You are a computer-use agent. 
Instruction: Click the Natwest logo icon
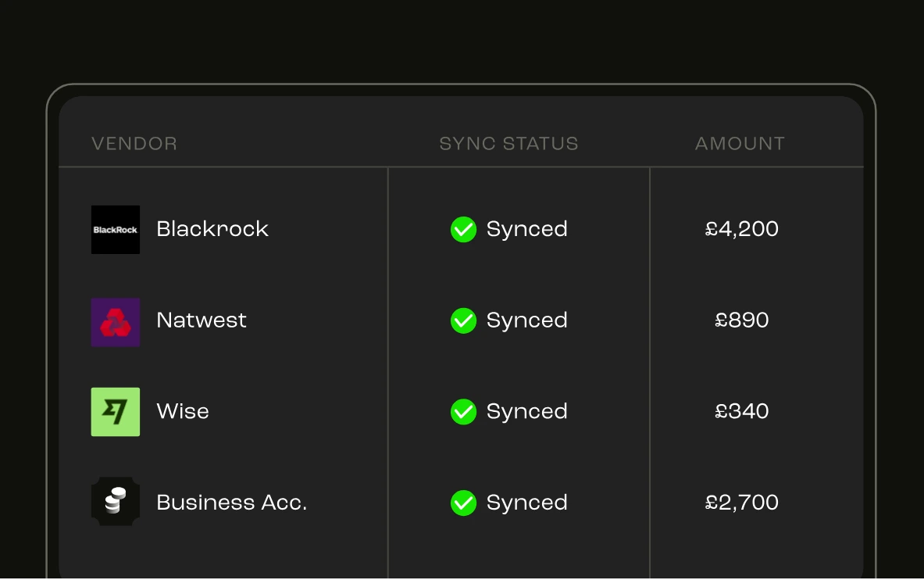116,322
